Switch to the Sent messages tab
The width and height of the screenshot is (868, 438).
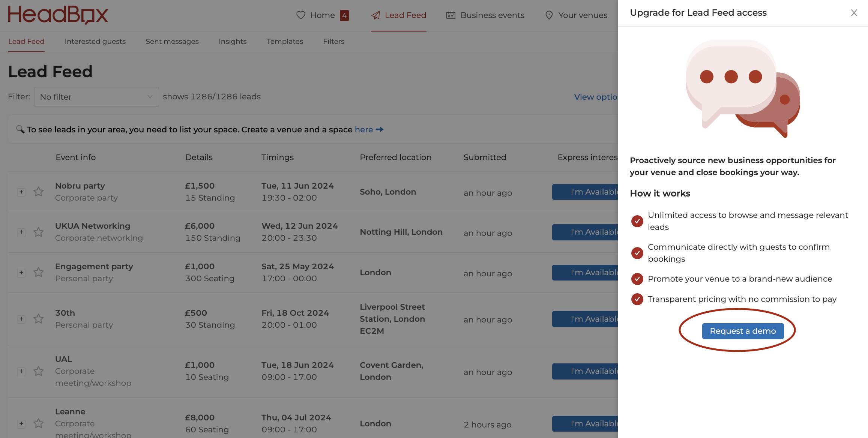coord(172,42)
